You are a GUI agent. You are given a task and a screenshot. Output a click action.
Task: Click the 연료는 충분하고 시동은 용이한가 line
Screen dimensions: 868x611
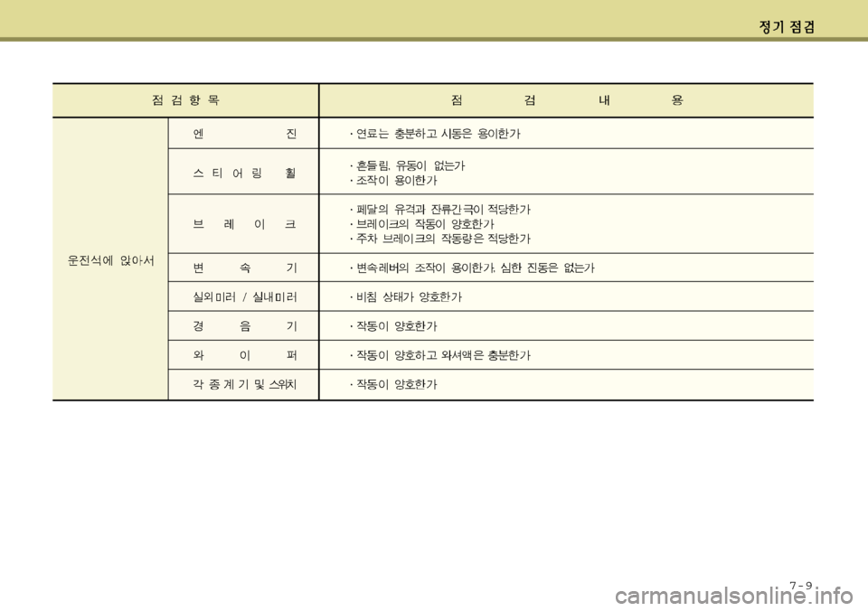tap(435, 134)
